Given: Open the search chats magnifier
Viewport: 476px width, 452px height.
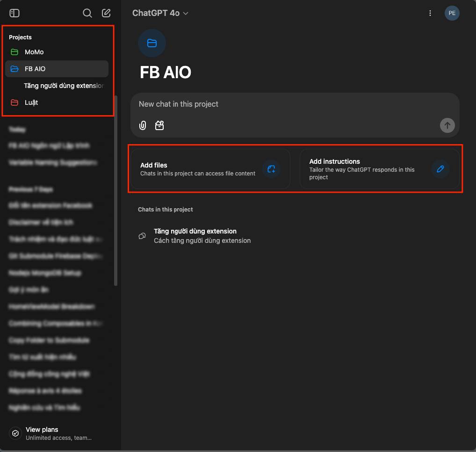Looking at the screenshot, I should [87, 13].
